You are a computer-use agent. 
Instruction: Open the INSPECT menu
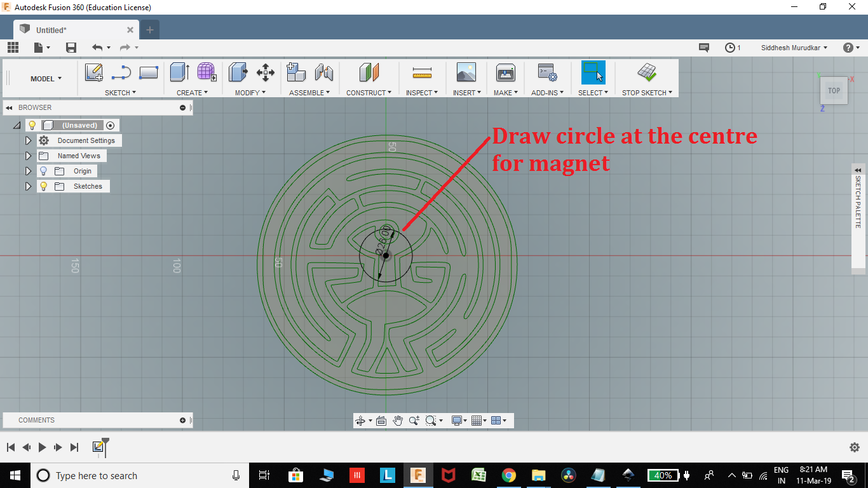[x=422, y=93]
